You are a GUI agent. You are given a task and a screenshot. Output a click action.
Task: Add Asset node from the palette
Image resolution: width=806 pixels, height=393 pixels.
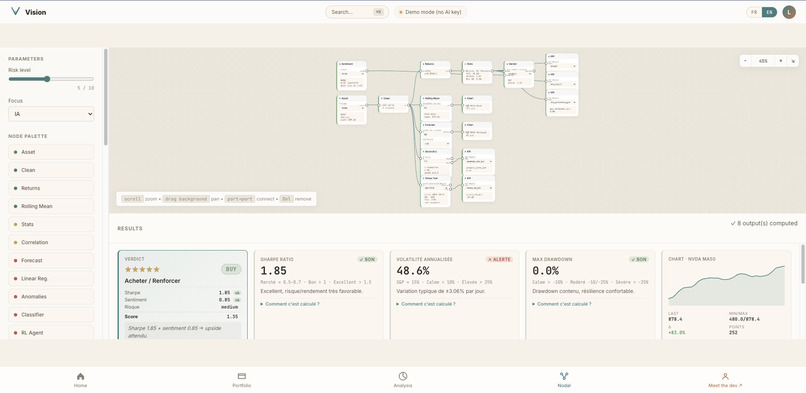pyautogui.click(x=51, y=152)
